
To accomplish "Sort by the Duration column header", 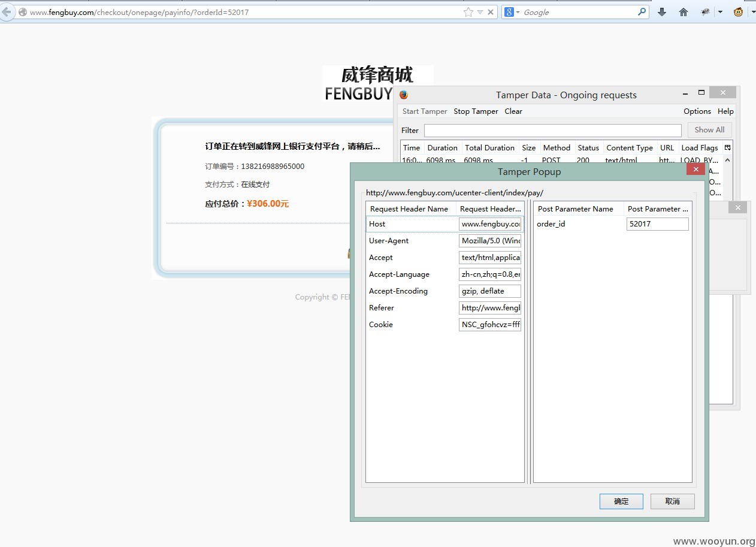I will pos(442,148).
